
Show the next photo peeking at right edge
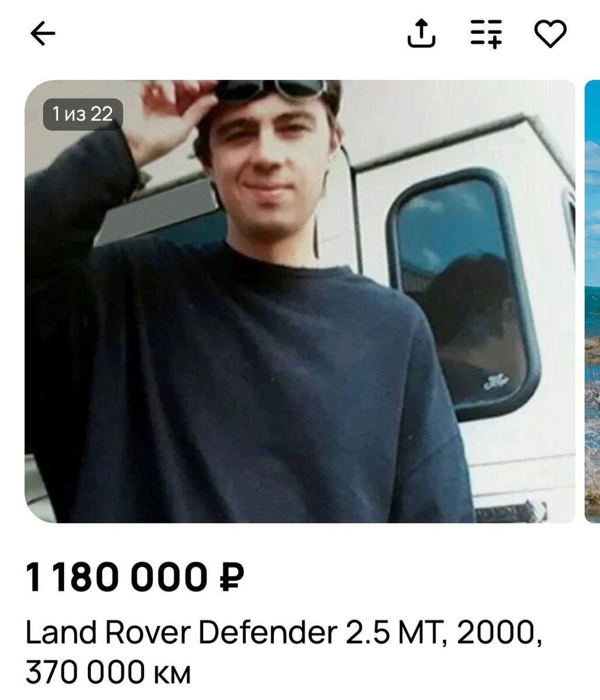click(x=592, y=301)
